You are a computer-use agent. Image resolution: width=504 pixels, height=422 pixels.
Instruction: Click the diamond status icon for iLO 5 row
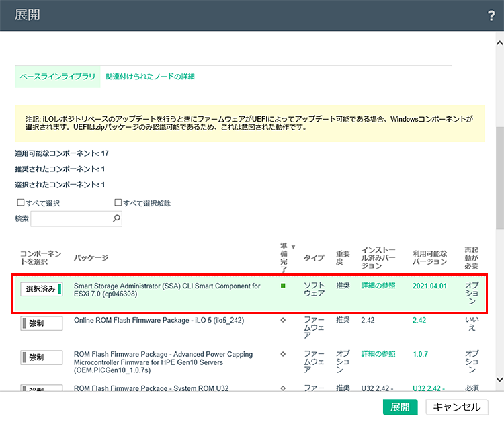pos(283,320)
